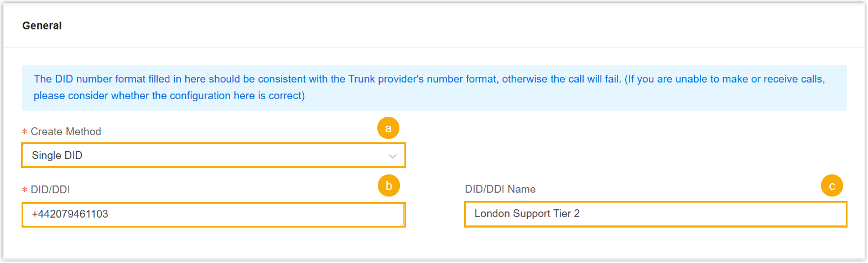The height and width of the screenshot is (263, 868).
Task: Click the orange "a" callout badge
Action: 388,128
